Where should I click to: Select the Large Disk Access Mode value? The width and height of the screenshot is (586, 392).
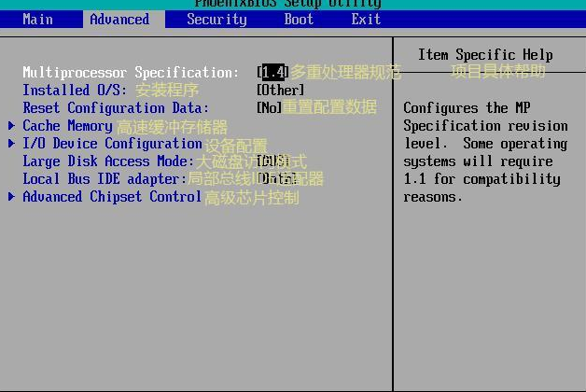(x=271, y=161)
